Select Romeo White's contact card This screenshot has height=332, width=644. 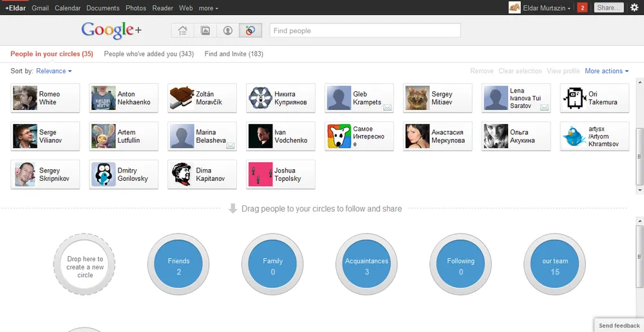pos(45,98)
